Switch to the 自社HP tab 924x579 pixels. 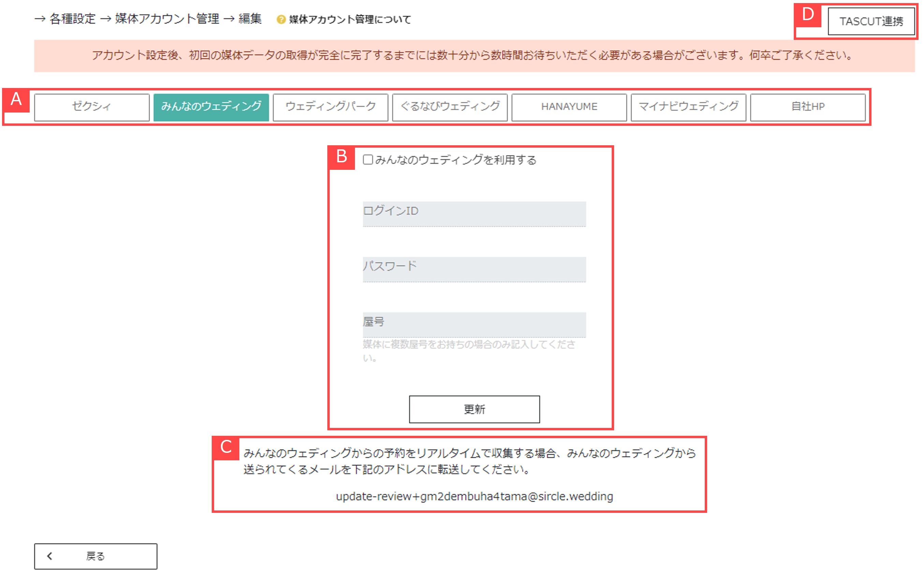[x=807, y=107]
